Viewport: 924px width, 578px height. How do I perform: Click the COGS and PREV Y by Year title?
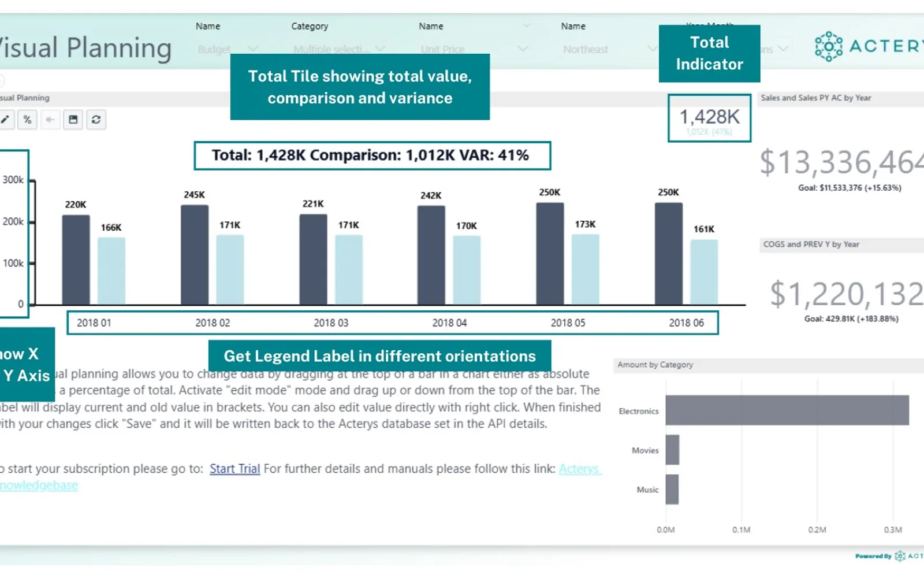click(811, 244)
